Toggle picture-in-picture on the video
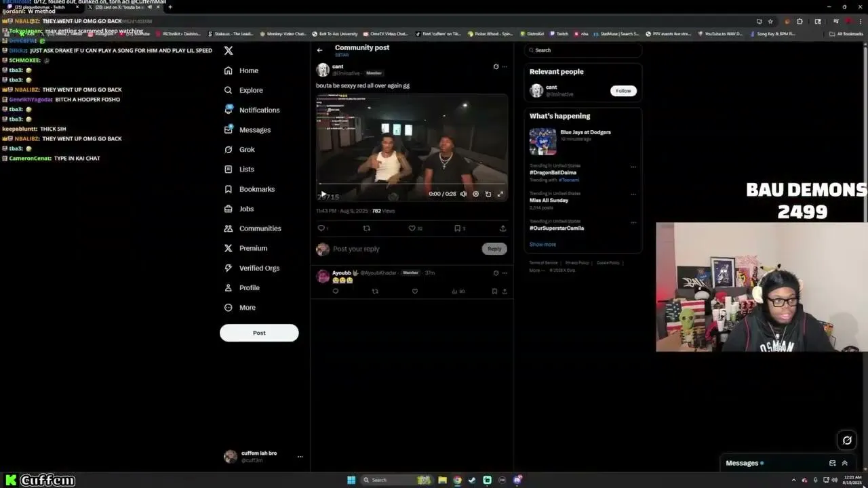 pos(488,194)
